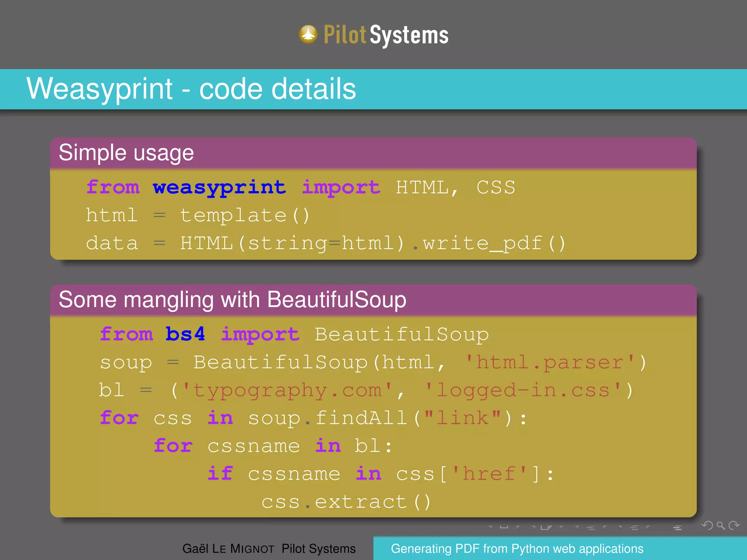The width and height of the screenshot is (747, 560).
Task: Click the next section arrow
Action: click(x=648, y=527)
